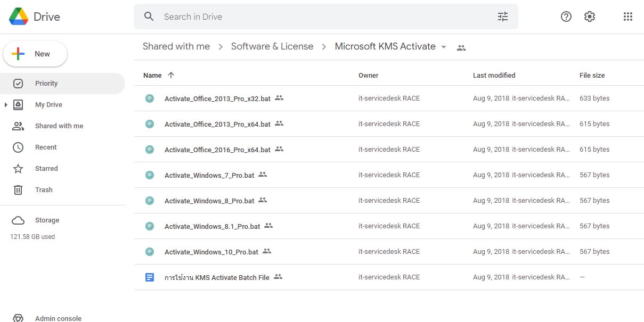
Task: Select file name Activate_Windows_7_Pro.bat
Action: (x=209, y=175)
